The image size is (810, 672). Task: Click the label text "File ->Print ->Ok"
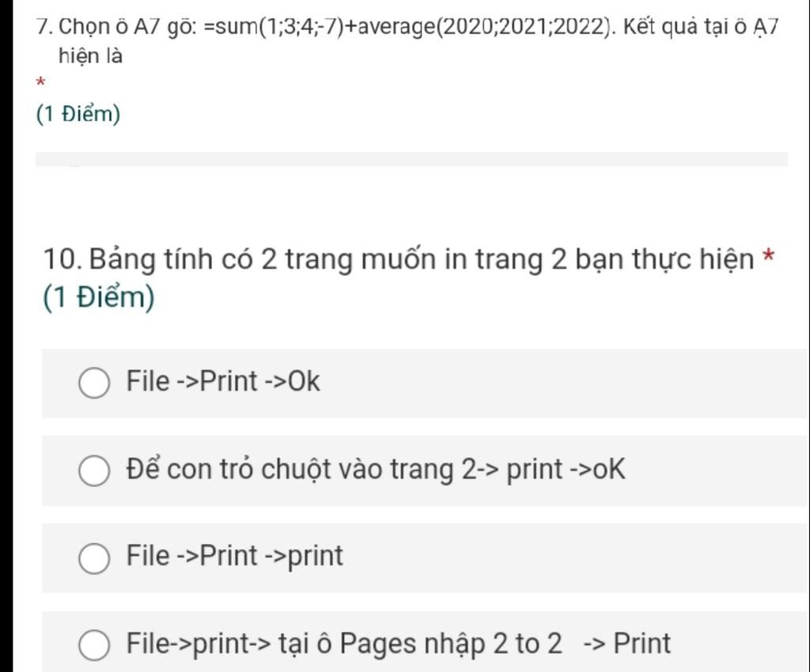[x=223, y=381]
